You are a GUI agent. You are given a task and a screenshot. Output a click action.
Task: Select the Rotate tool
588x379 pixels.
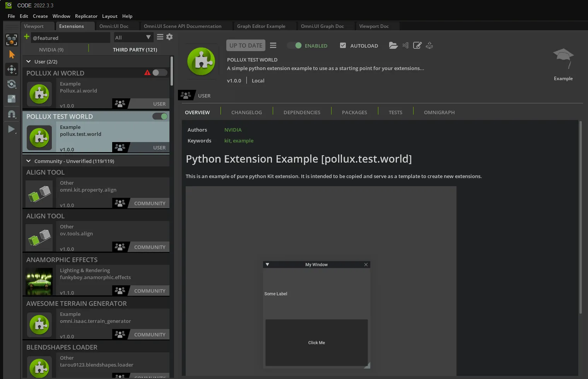click(x=12, y=84)
